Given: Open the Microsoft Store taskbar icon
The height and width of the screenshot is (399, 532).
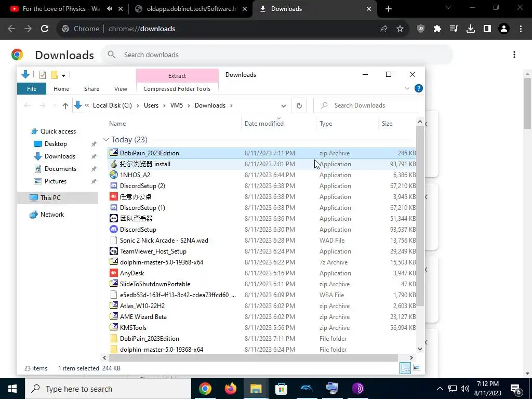Looking at the screenshot, I should pyautogui.click(x=281, y=389).
